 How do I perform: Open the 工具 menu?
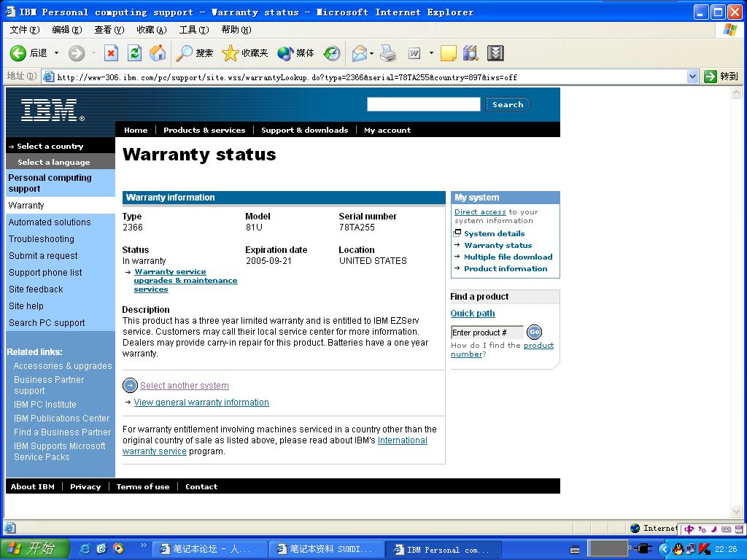pyautogui.click(x=194, y=29)
